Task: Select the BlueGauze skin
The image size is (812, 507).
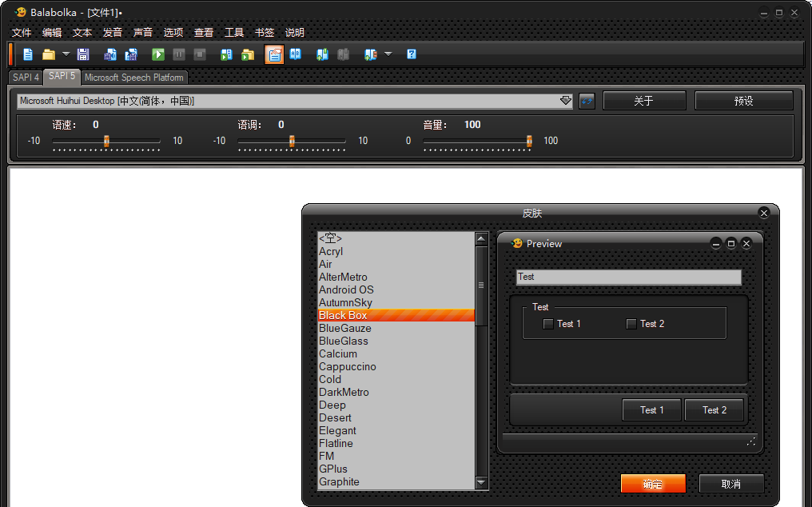Action: (x=396, y=328)
